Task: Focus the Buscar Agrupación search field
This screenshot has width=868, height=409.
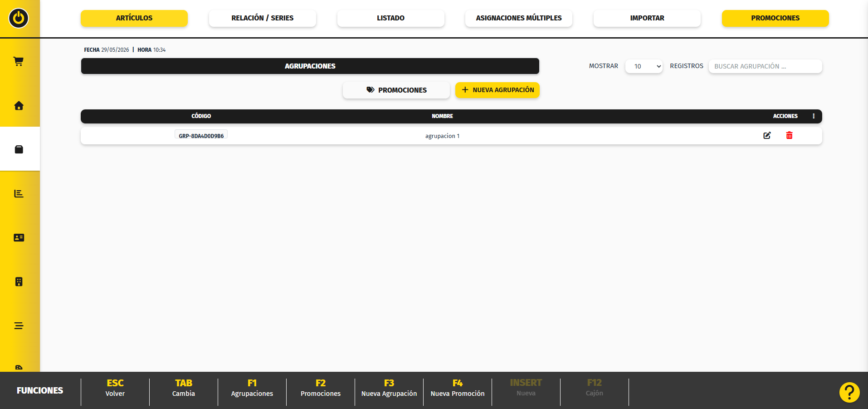Action: pos(766,66)
